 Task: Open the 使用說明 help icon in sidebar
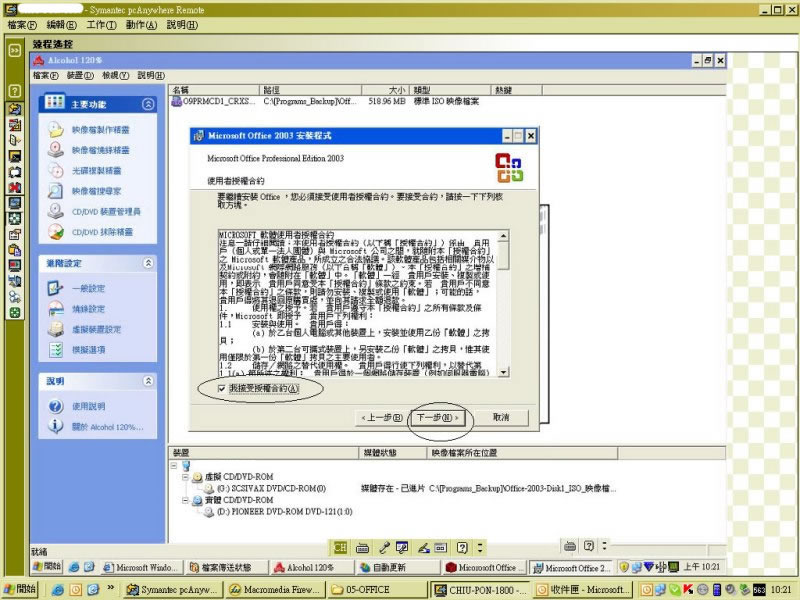coord(56,406)
